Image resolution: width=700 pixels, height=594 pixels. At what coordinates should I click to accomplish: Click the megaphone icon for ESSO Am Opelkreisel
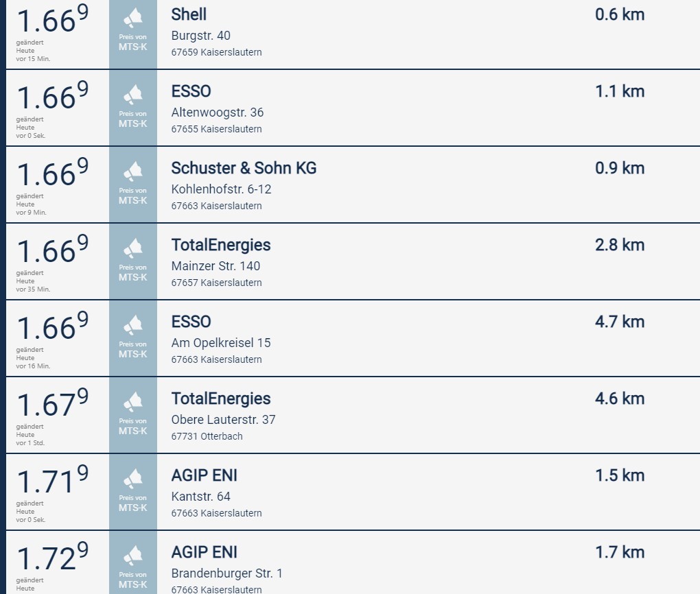pos(132,326)
